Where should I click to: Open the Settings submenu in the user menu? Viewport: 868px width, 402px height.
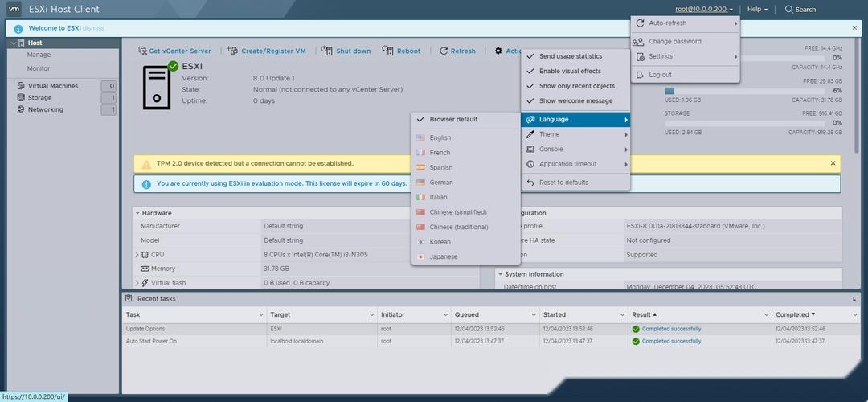point(686,56)
